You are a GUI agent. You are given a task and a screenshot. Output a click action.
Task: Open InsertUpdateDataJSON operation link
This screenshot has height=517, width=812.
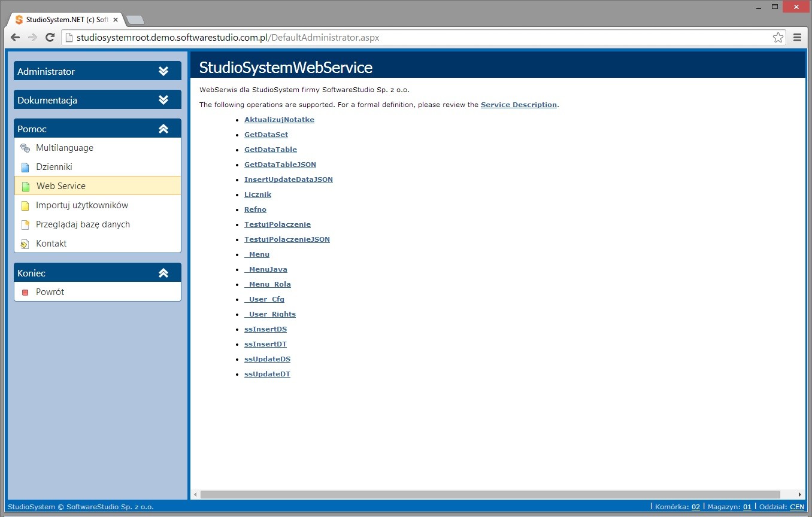coord(289,180)
